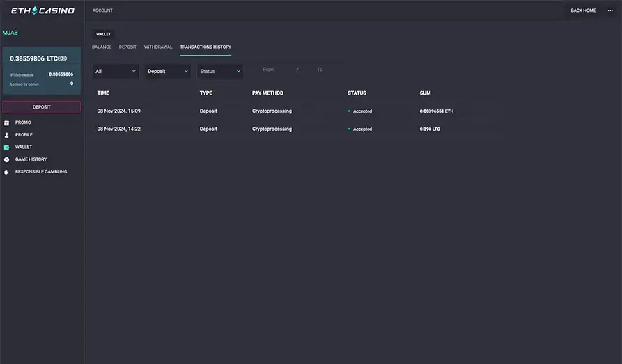Click the Wallet section chip
This screenshot has height=364, width=622.
coord(103,34)
